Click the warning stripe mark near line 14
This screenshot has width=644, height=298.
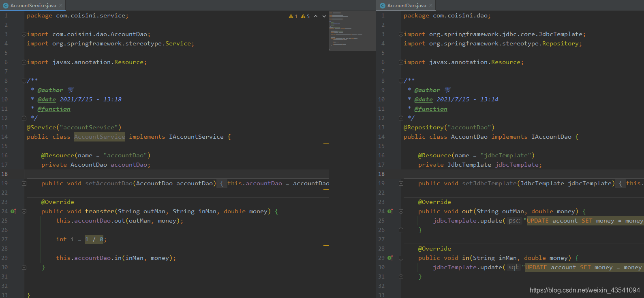click(x=326, y=143)
